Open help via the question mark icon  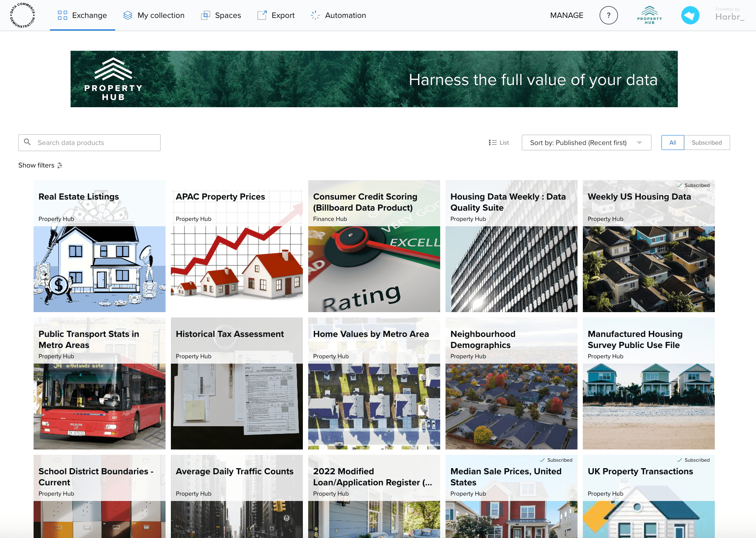point(609,15)
